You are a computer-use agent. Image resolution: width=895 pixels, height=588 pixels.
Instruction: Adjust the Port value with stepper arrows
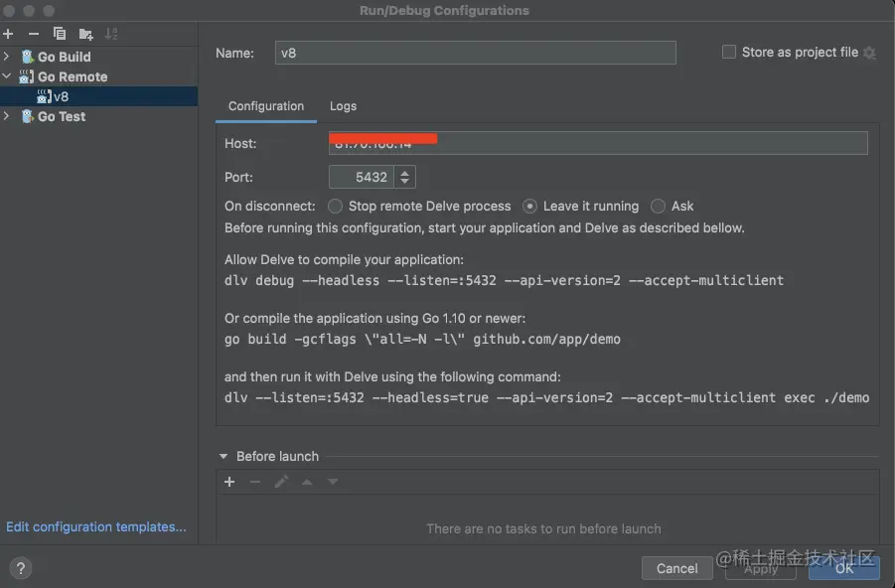404,177
